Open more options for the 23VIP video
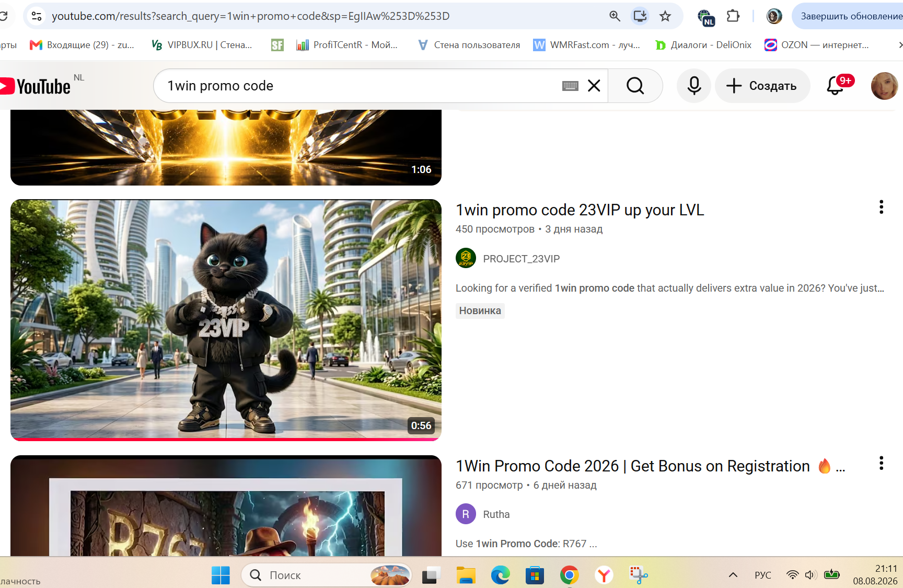 [881, 207]
